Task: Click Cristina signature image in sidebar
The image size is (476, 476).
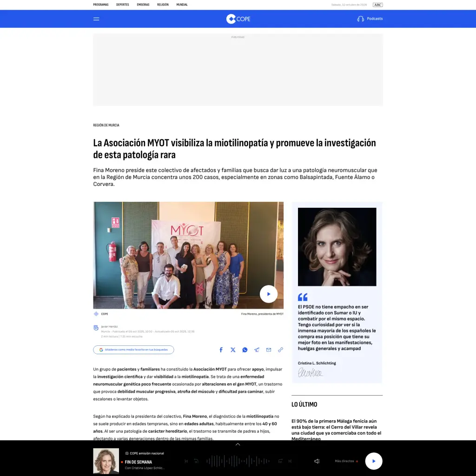Action: [310, 372]
